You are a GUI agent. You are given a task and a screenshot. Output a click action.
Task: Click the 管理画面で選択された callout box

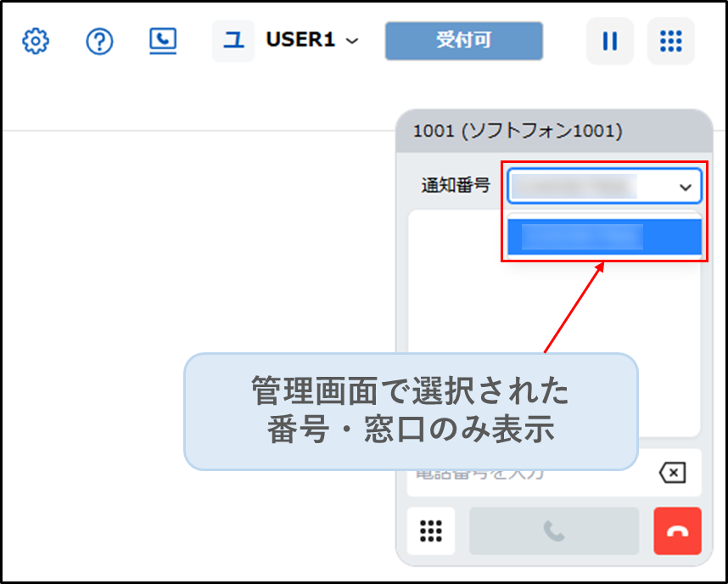(x=411, y=412)
